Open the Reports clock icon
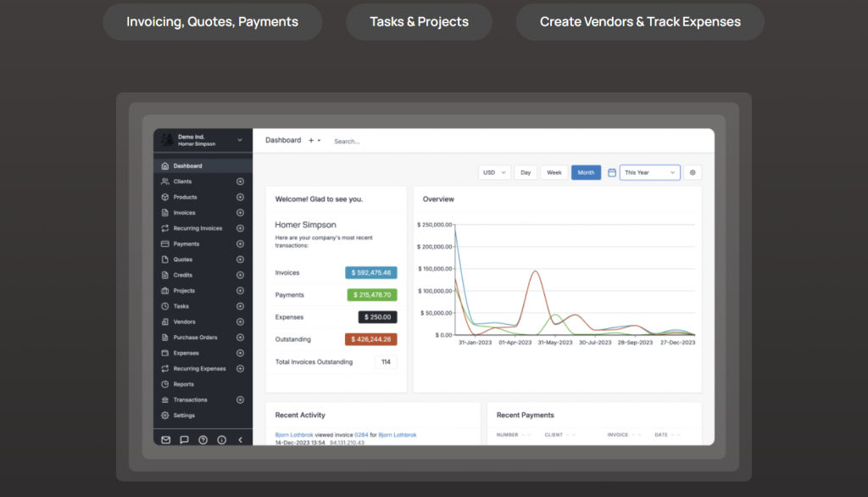Image resolution: width=868 pixels, height=497 pixels. [165, 383]
